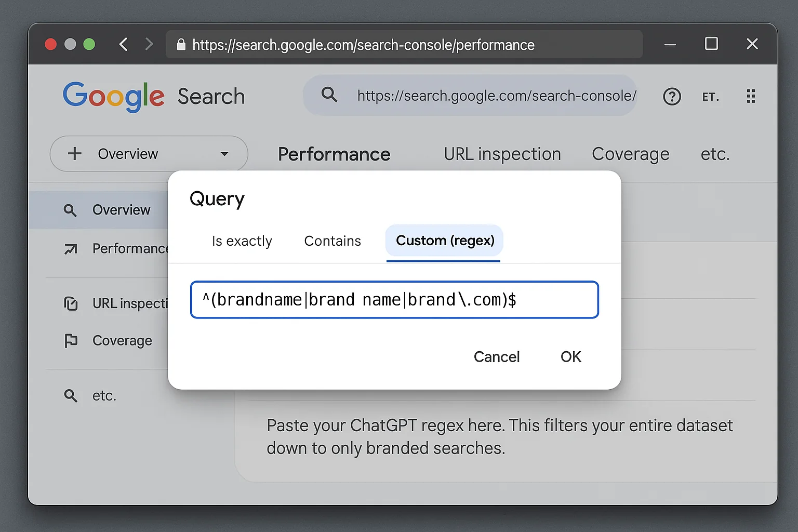Open the help question-mark icon

pos(672,96)
